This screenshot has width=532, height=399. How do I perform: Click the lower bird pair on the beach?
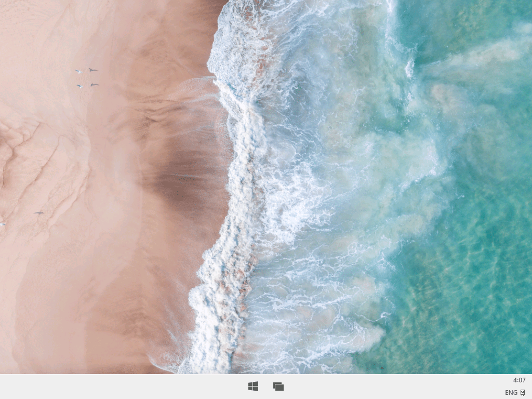[87, 85]
